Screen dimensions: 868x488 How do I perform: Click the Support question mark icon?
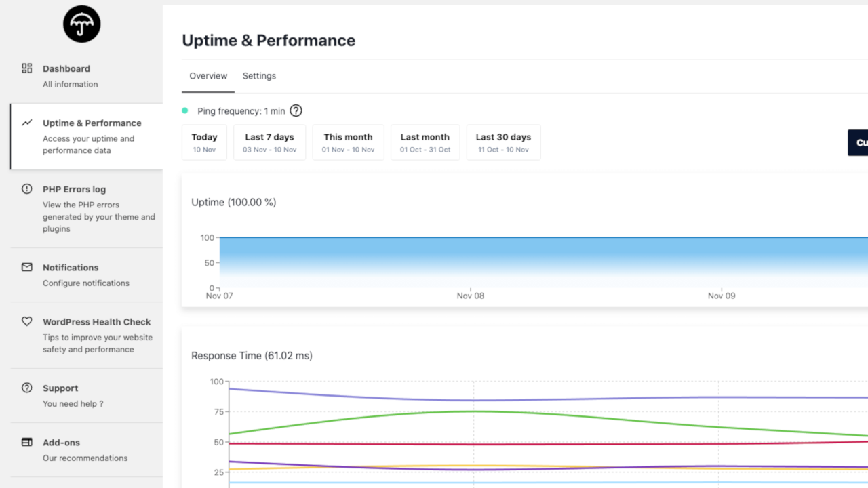point(27,388)
